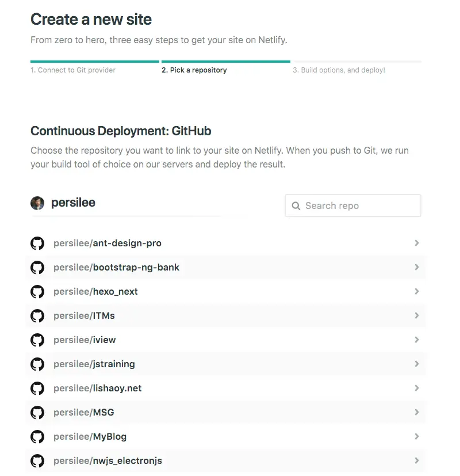Click the magnifier icon in search box
The width and height of the screenshot is (460, 476).
pyautogui.click(x=296, y=206)
